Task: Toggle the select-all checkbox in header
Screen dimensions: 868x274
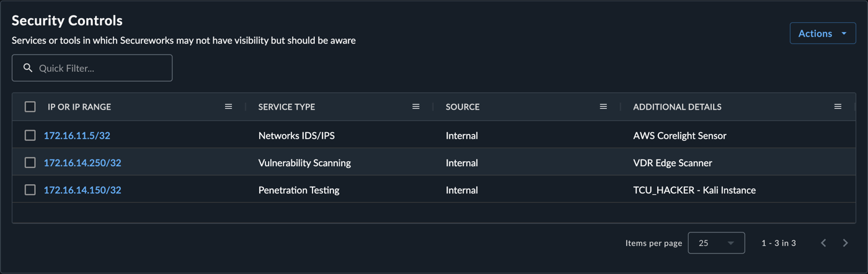Action: coord(30,107)
